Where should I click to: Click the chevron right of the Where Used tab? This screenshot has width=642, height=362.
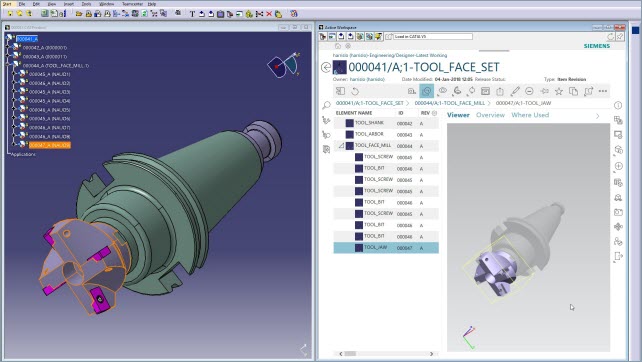click(597, 116)
